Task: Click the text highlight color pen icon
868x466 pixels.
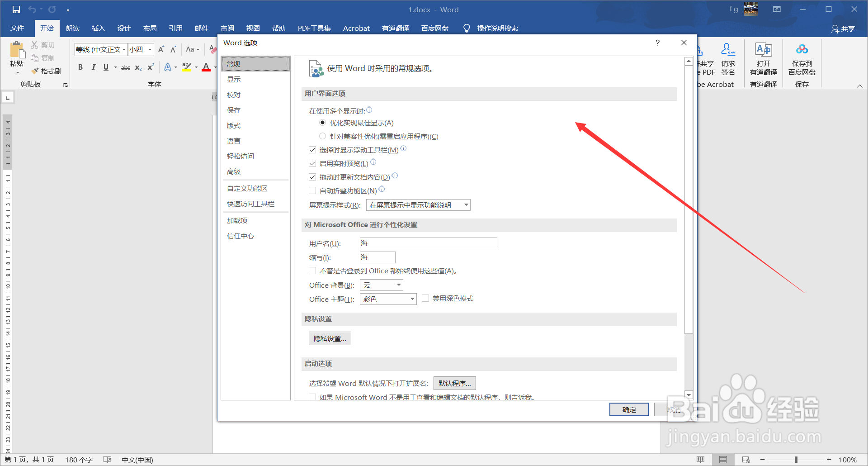Action: (187, 67)
